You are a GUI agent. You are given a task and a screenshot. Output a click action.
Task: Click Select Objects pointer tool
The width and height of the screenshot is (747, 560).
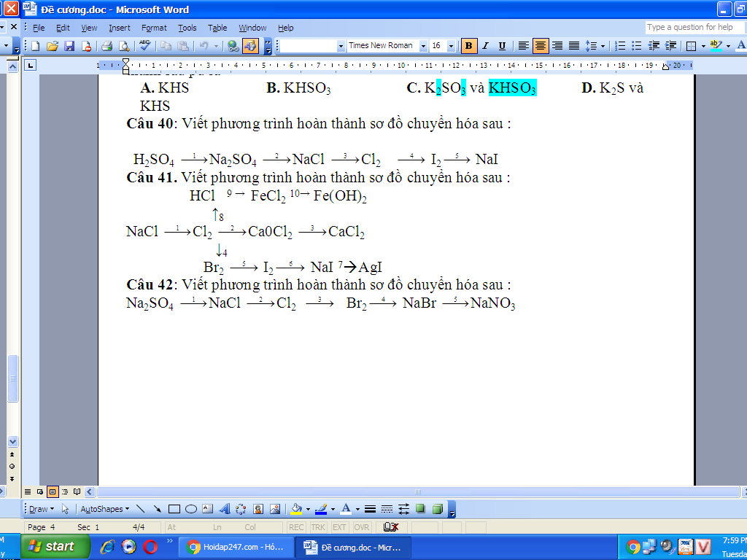click(65, 509)
